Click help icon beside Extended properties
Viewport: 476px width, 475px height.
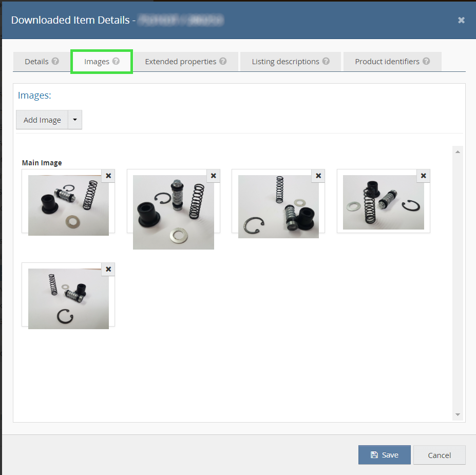click(223, 61)
